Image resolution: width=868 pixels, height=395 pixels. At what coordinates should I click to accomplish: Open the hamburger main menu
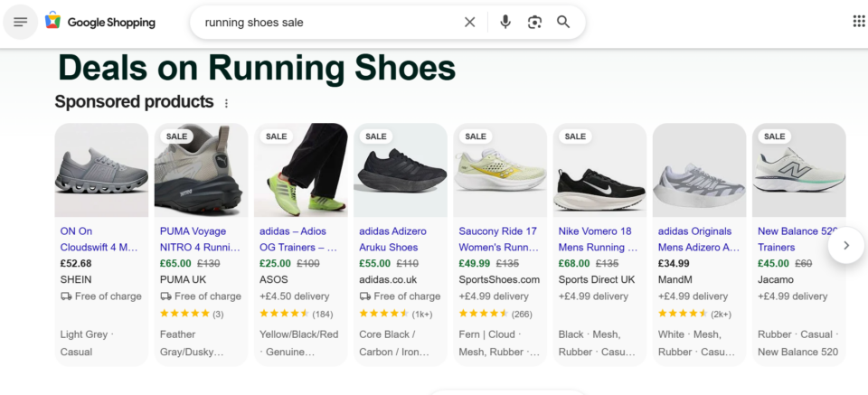20,22
